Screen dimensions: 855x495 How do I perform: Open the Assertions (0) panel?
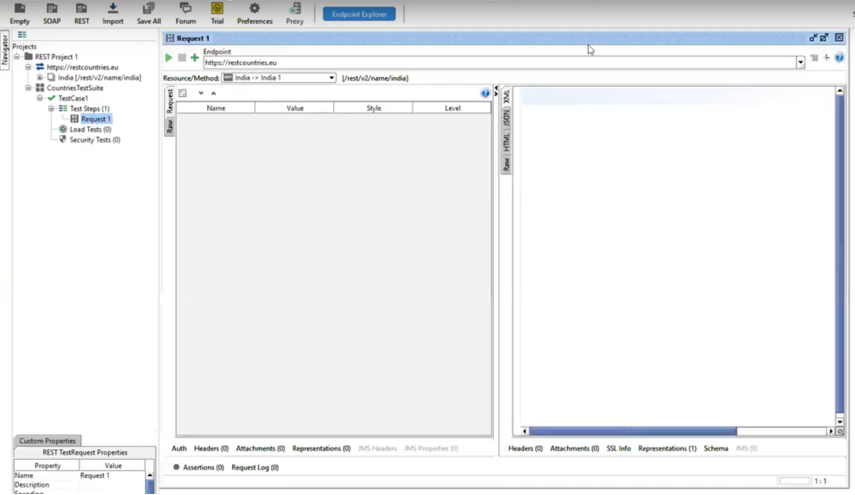(x=203, y=467)
